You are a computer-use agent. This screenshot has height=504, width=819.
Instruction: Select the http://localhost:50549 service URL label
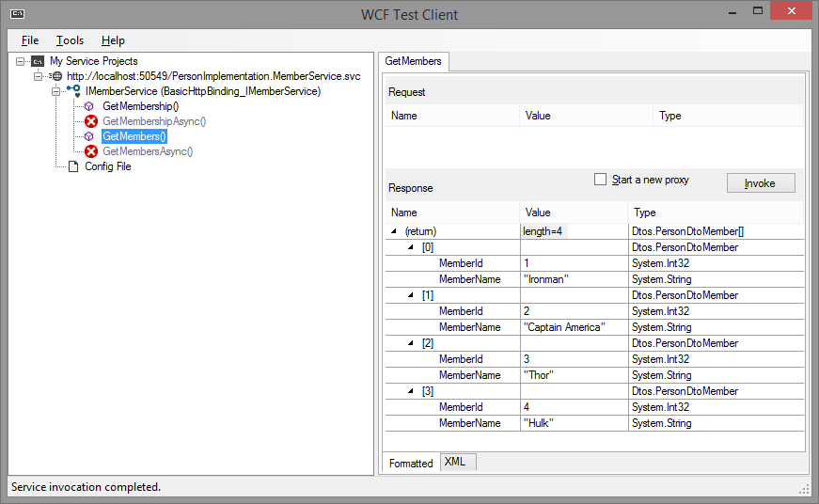click(213, 76)
